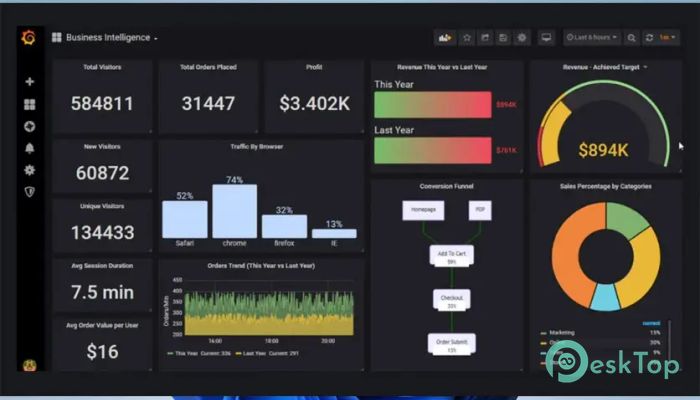700x400 pixels.
Task: Click the green slice of donut chart
Action: click(x=626, y=219)
